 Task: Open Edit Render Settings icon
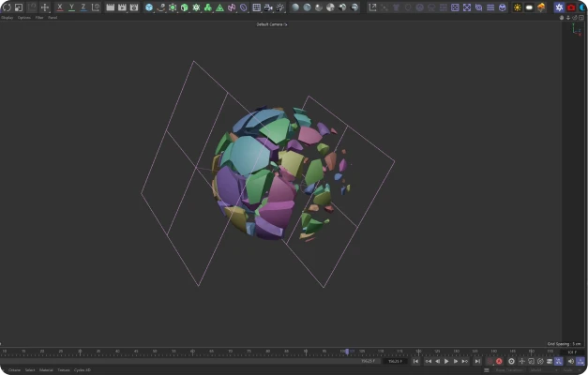coord(134,7)
